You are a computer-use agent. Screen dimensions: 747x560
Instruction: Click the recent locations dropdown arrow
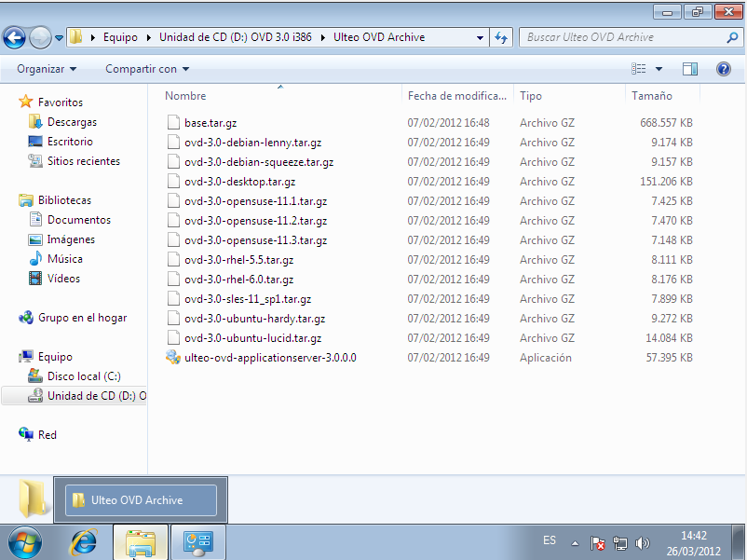click(60, 38)
